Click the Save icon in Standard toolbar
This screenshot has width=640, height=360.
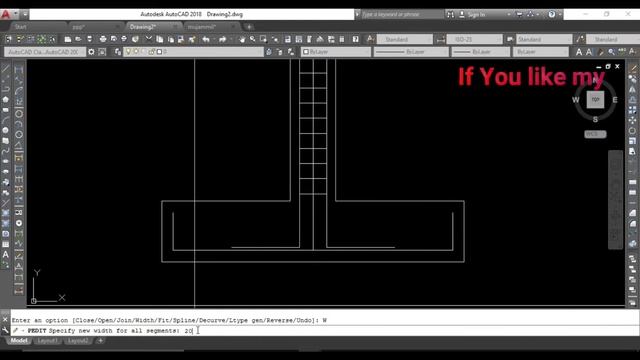[89, 39]
